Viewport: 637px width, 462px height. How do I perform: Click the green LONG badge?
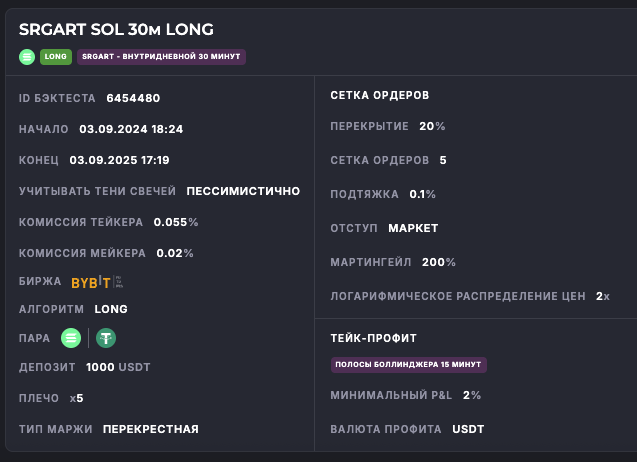tap(56, 57)
